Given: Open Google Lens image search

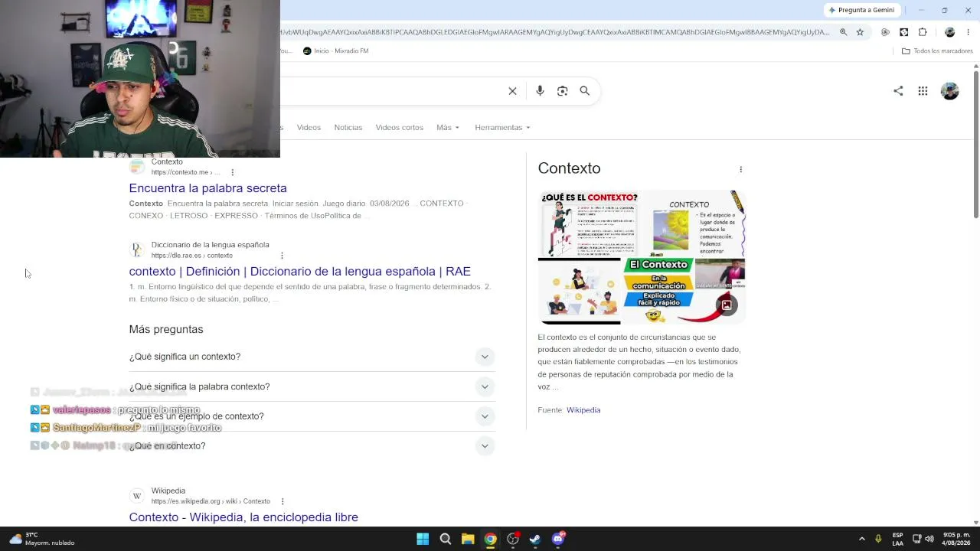Looking at the screenshot, I should pos(563,91).
